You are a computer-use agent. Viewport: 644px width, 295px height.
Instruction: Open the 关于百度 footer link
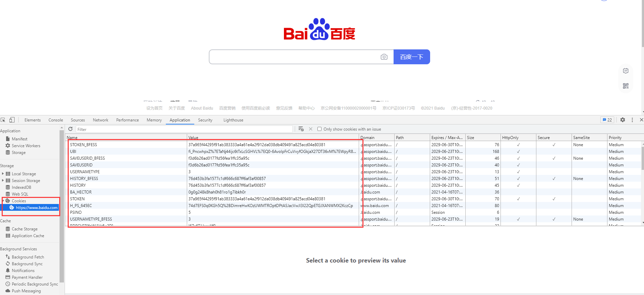[177, 108]
